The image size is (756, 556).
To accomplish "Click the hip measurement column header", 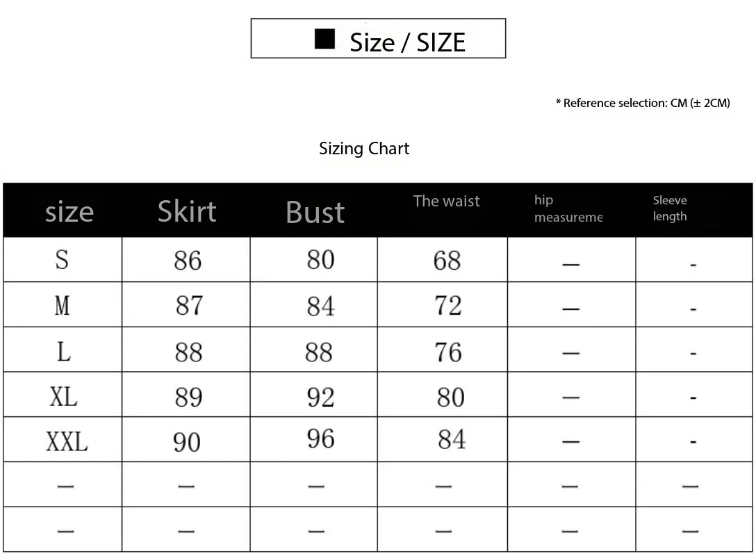I will point(567,208).
